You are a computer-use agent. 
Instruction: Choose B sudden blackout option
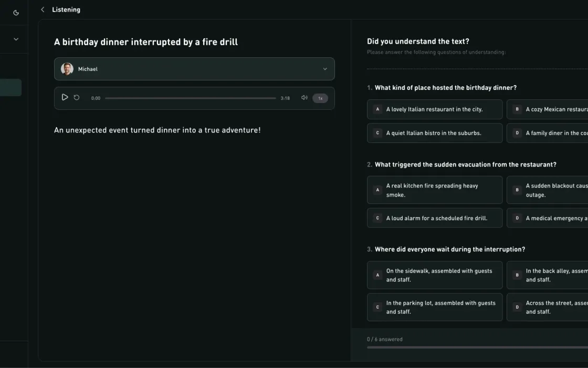548,190
